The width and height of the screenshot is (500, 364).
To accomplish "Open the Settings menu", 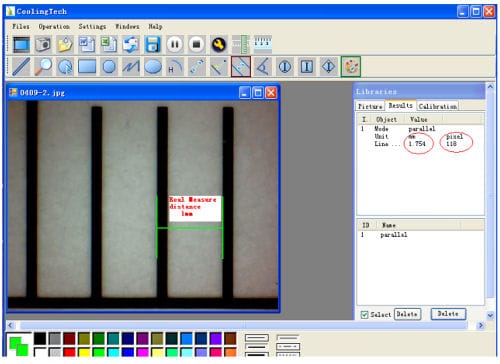I will (x=92, y=26).
